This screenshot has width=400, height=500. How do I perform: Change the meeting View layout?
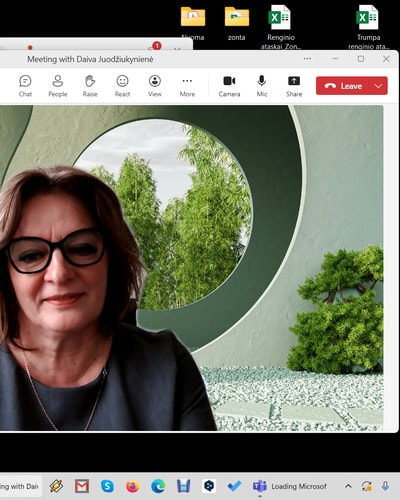point(155,86)
